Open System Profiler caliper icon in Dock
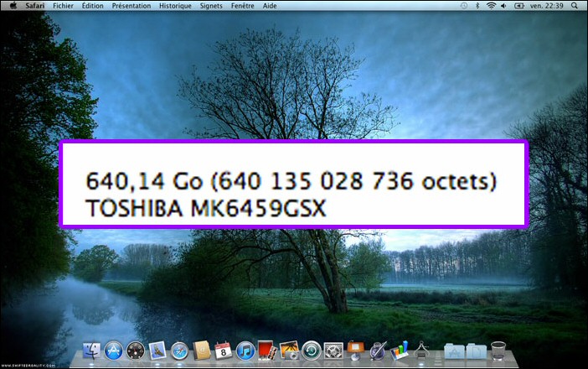 pos(421,351)
